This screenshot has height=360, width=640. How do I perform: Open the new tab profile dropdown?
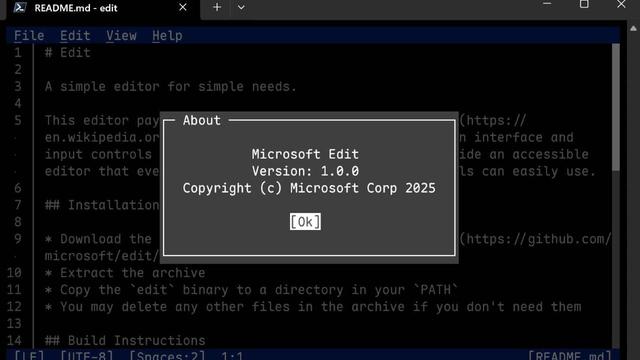coord(241,7)
